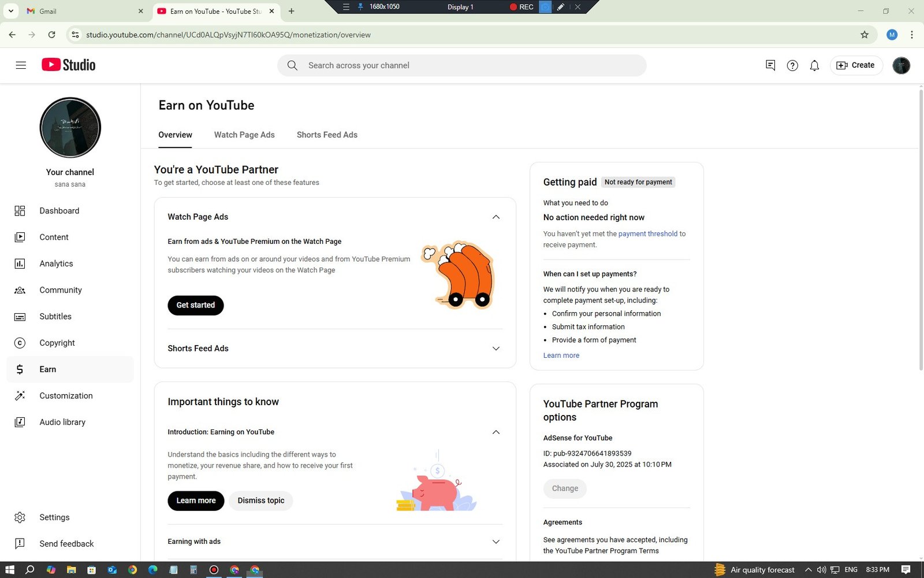
Task: Open the Audio library
Action: coord(70,422)
